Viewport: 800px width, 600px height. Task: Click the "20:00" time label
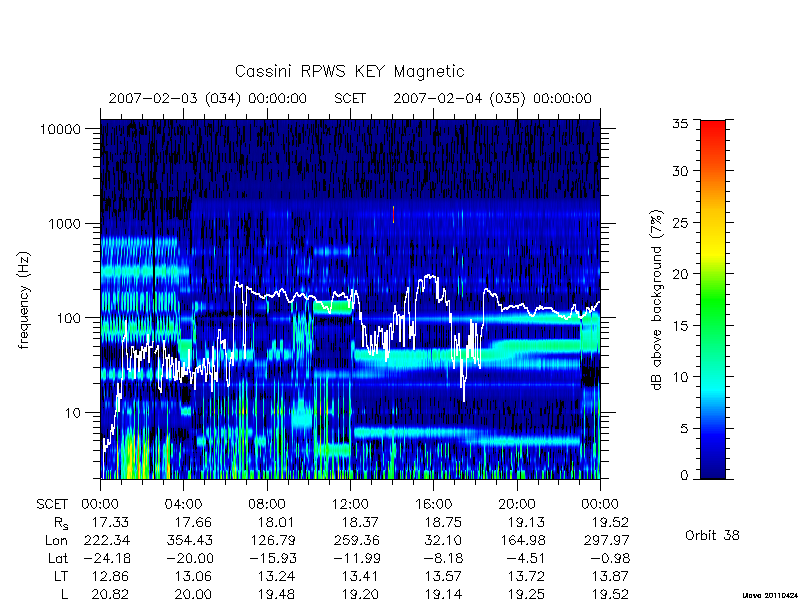point(516,505)
